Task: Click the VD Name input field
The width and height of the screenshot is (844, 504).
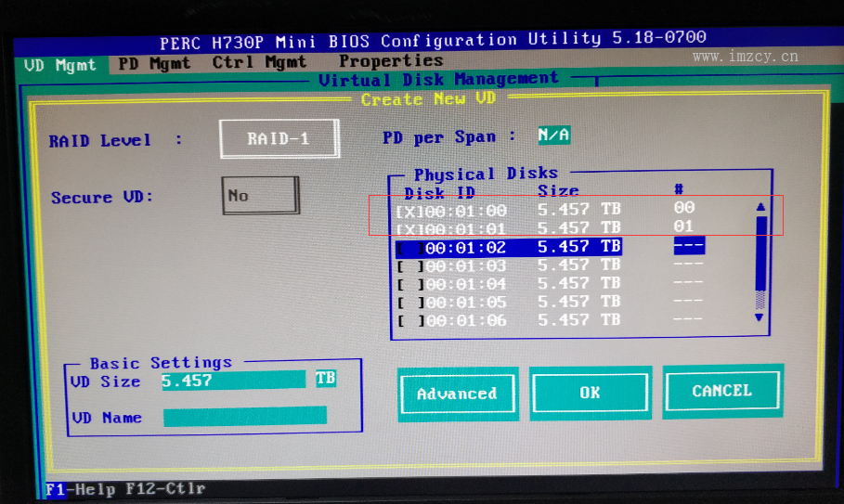Action: [x=245, y=417]
